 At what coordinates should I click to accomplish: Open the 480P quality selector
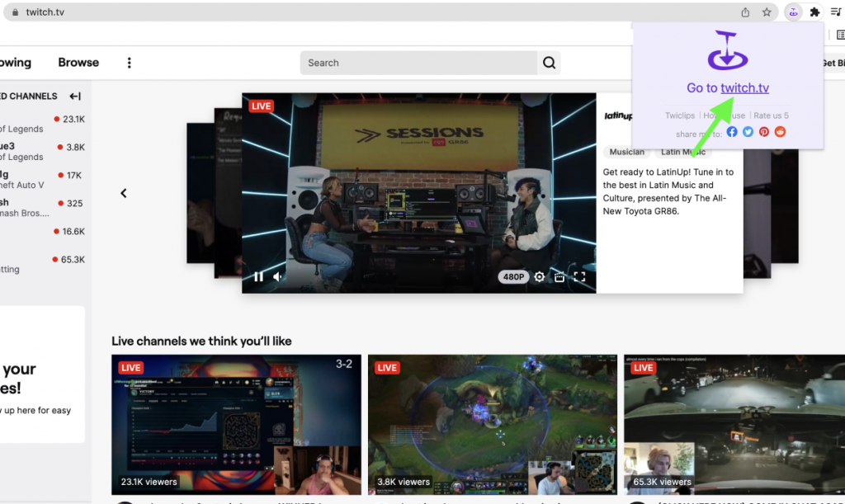(x=513, y=277)
